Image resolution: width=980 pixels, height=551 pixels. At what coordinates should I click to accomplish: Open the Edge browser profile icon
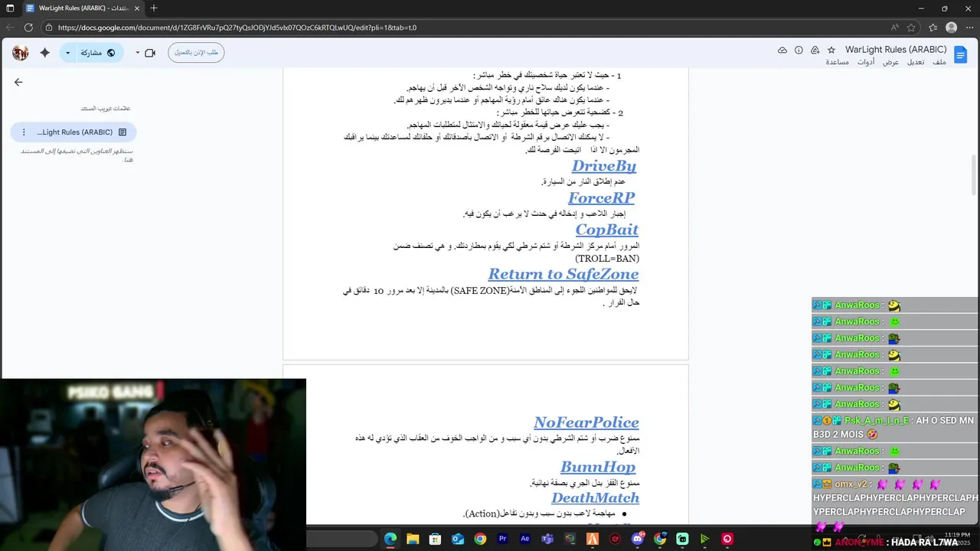click(951, 28)
